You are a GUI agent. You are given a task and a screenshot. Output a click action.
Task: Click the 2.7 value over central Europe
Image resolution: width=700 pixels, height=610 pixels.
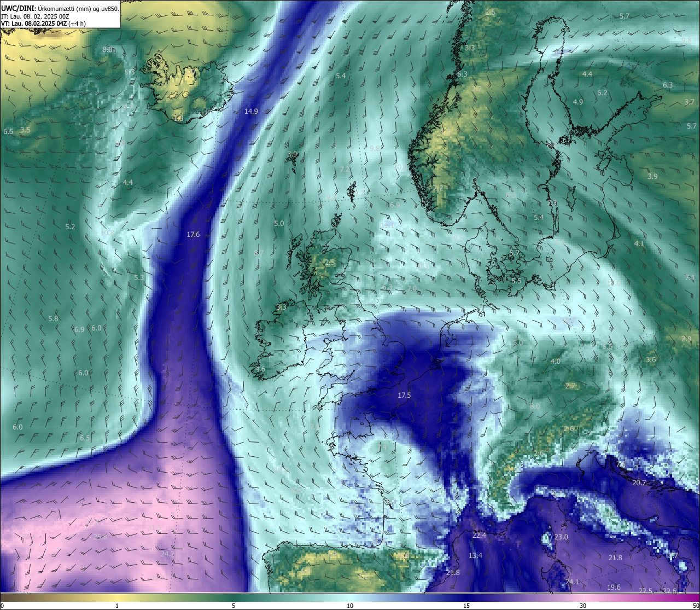point(570,386)
